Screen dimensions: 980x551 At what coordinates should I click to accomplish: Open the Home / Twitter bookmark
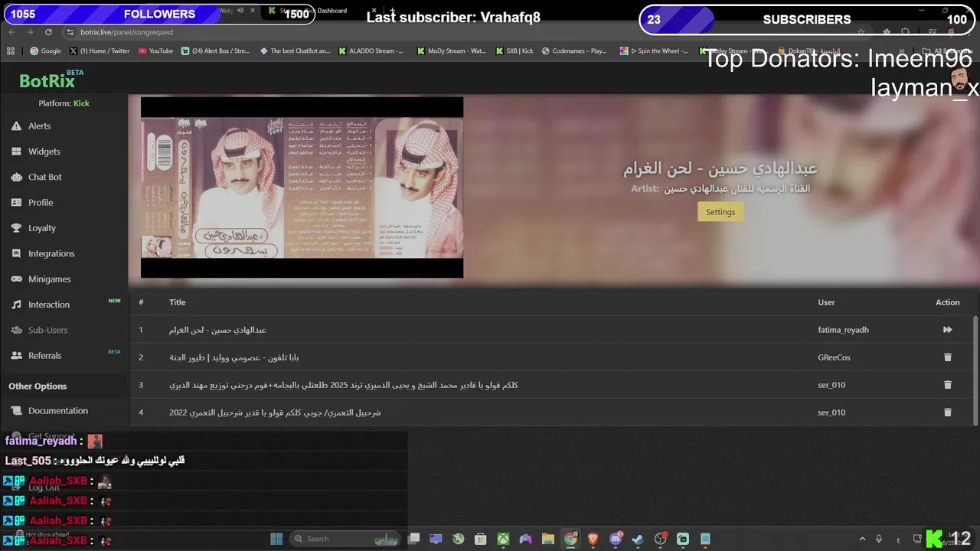[100, 51]
